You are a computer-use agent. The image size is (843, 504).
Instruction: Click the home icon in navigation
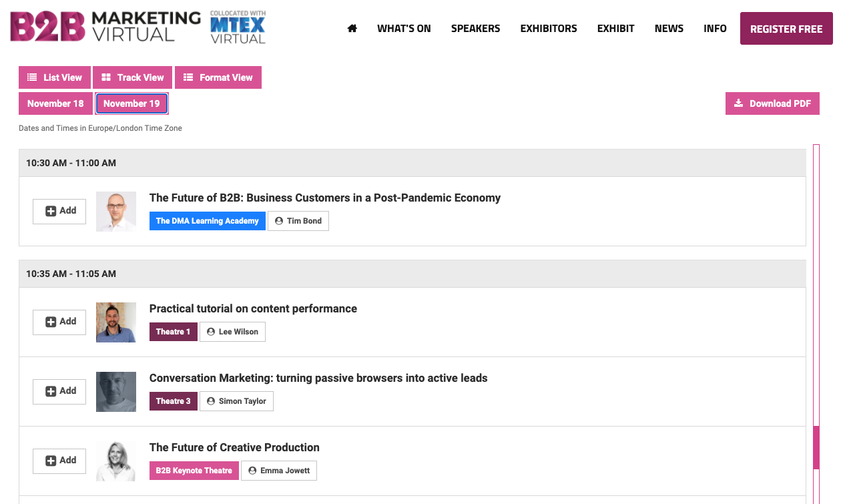point(352,28)
